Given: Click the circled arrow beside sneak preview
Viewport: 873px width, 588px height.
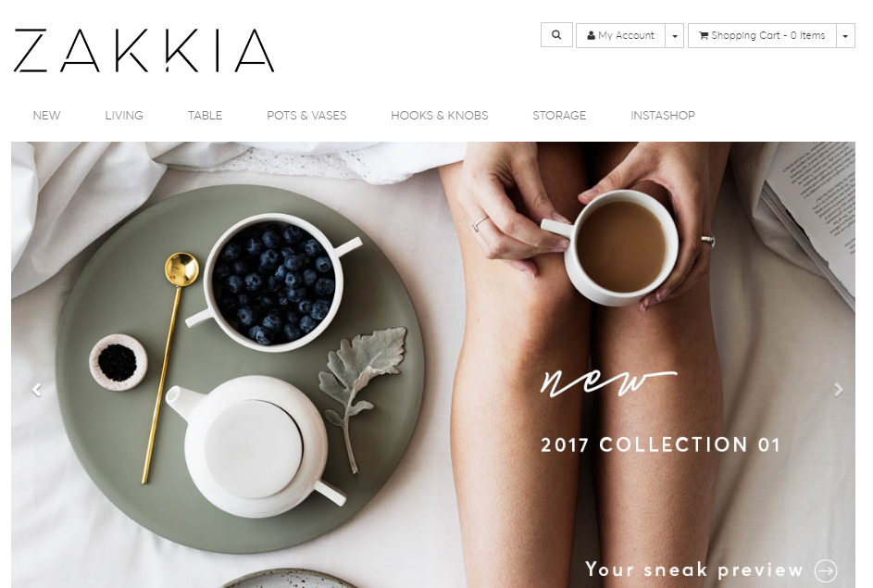Looking at the screenshot, I should point(826,570).
